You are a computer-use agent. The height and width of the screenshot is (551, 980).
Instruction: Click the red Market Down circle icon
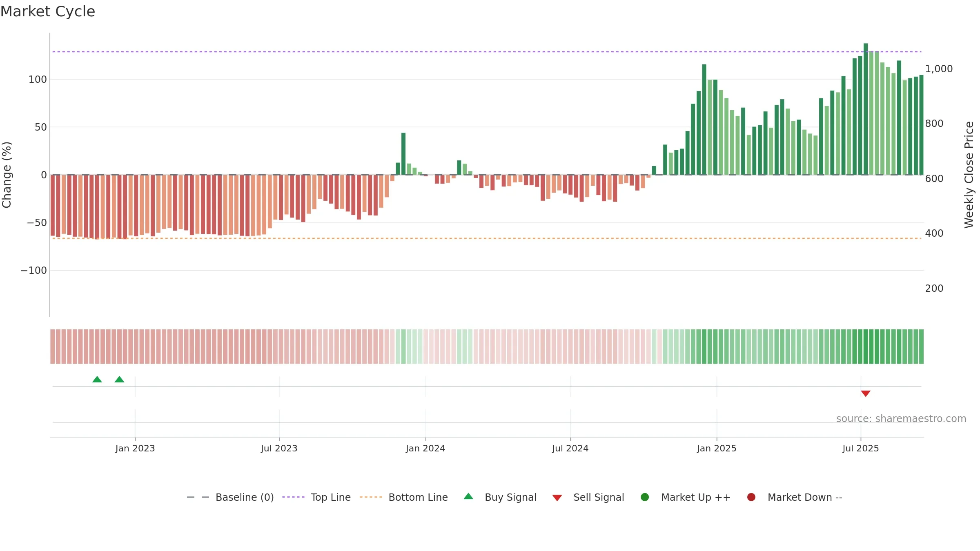click(x=751, y=497)
